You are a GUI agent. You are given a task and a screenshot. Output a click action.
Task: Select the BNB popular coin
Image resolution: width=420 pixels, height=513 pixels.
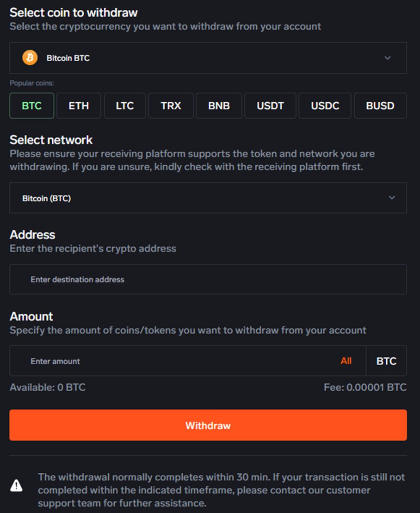pos(219,106)
